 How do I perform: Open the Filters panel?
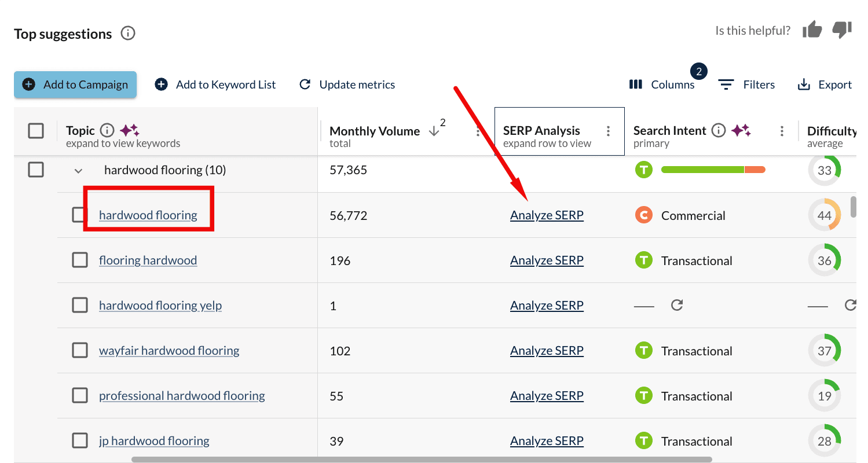[x=746, y=84]
